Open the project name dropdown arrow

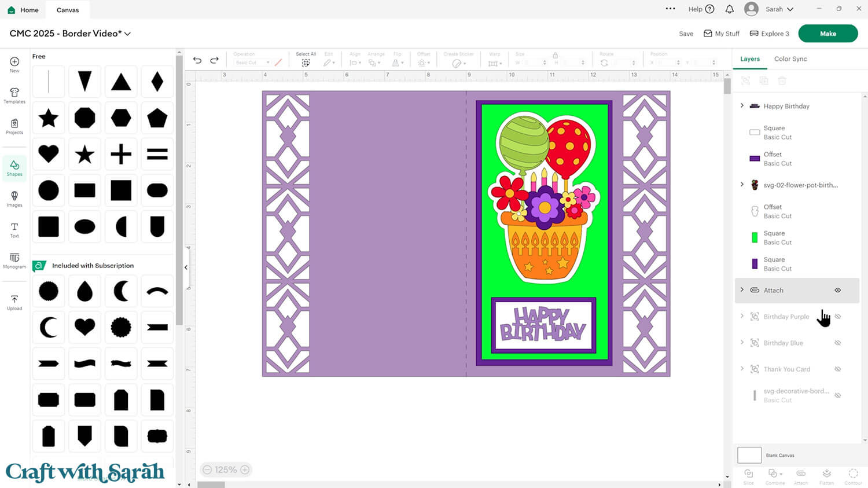128,34
